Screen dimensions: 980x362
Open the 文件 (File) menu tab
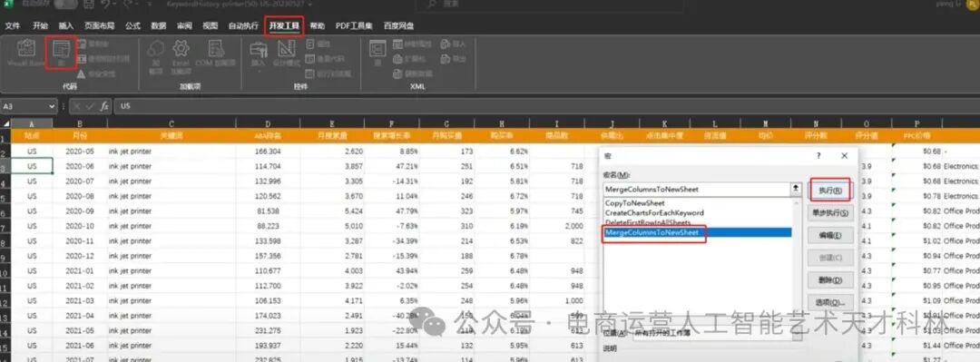(x=13, y=26)
